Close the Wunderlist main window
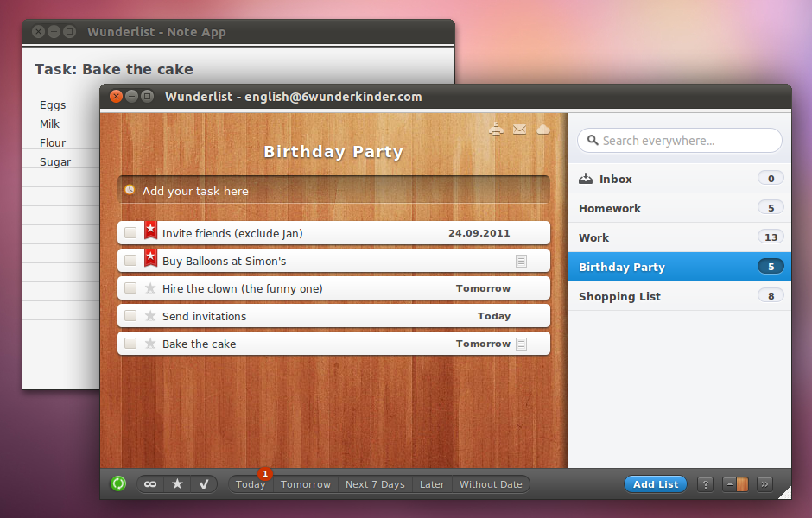This screenshot has width=812, height=518. click(117, 96)
